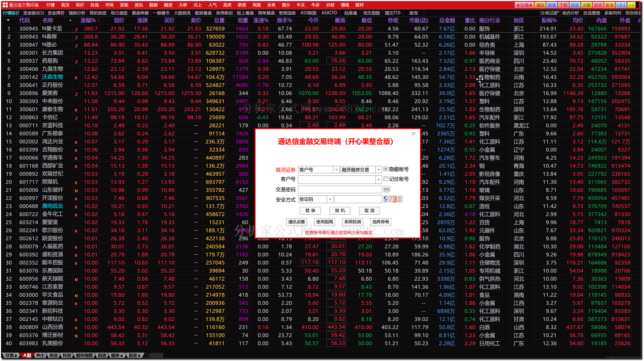Click the 脱机 offline button

(x=340, y=210)
